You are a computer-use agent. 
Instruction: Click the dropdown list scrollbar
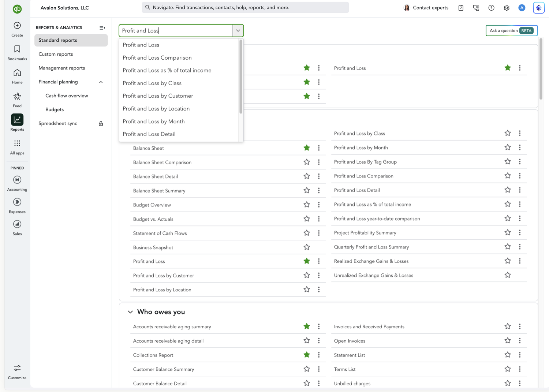pyautogui.click(x=241, y=77)
